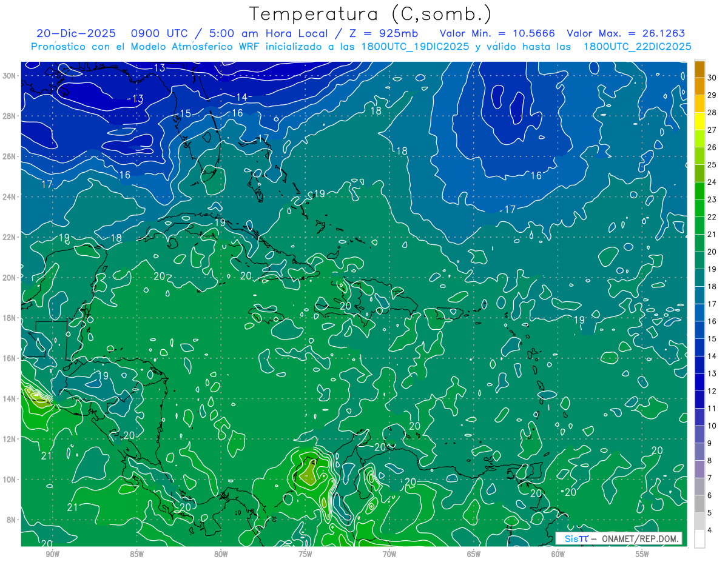The width and height of the screenshot is (728, 562).
Task: Pick the yellow colorbar swatch between 27 and 28
Action: (x=699, y=121)
